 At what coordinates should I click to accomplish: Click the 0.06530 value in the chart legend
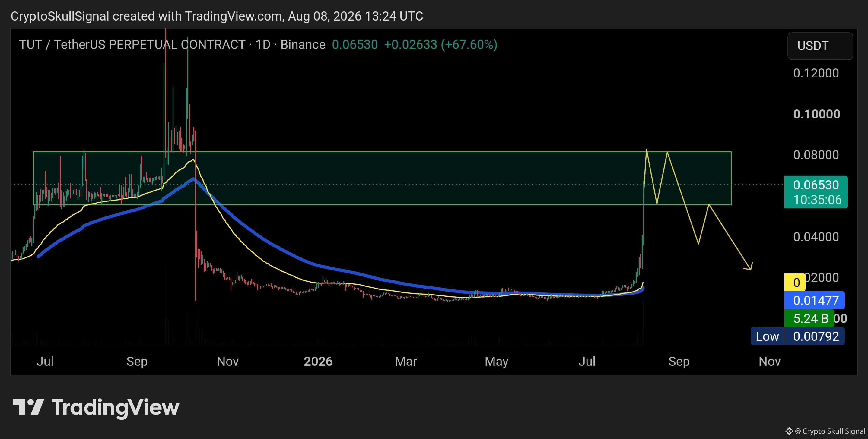(355, 44)
